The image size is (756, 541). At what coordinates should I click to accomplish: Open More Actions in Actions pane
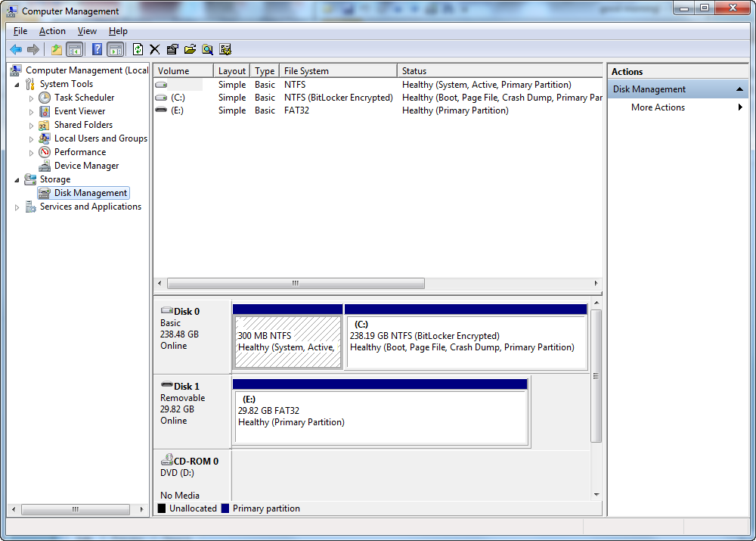658,107
